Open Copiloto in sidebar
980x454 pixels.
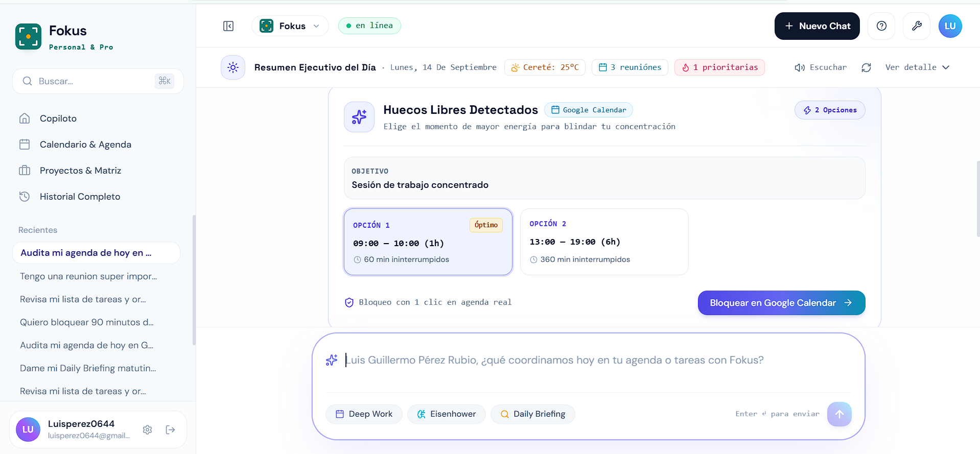click(x=98, y=118)
